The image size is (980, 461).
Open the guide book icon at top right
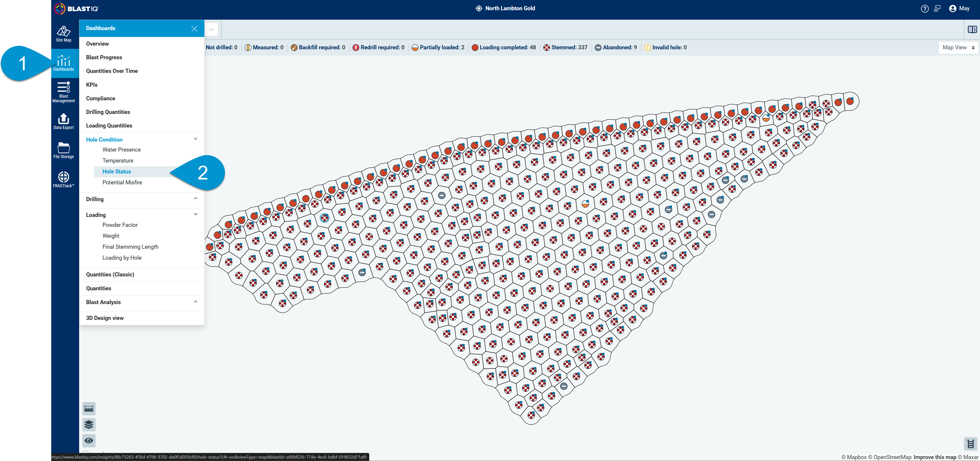pyautogui.click(x=972, y=29)
